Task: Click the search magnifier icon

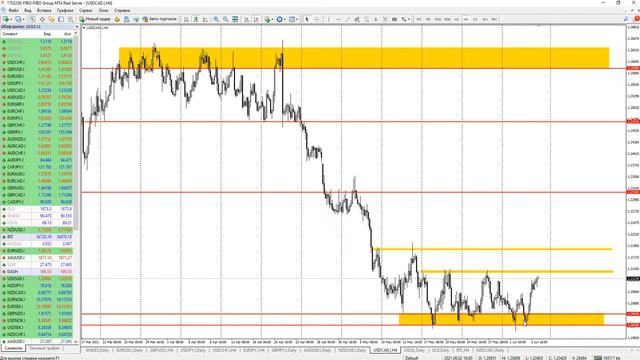Action: [x=627, y=19]
